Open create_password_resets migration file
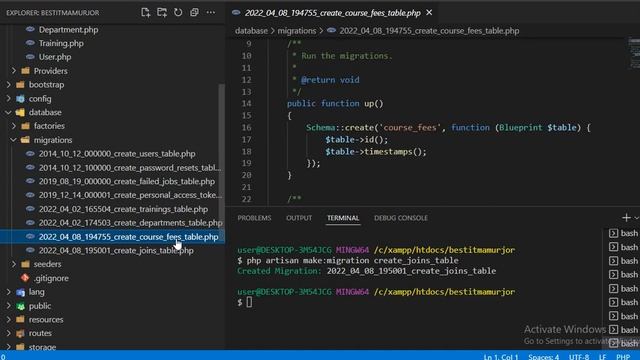The width and height of the screenshot is (640, 360). coord(130,167)
